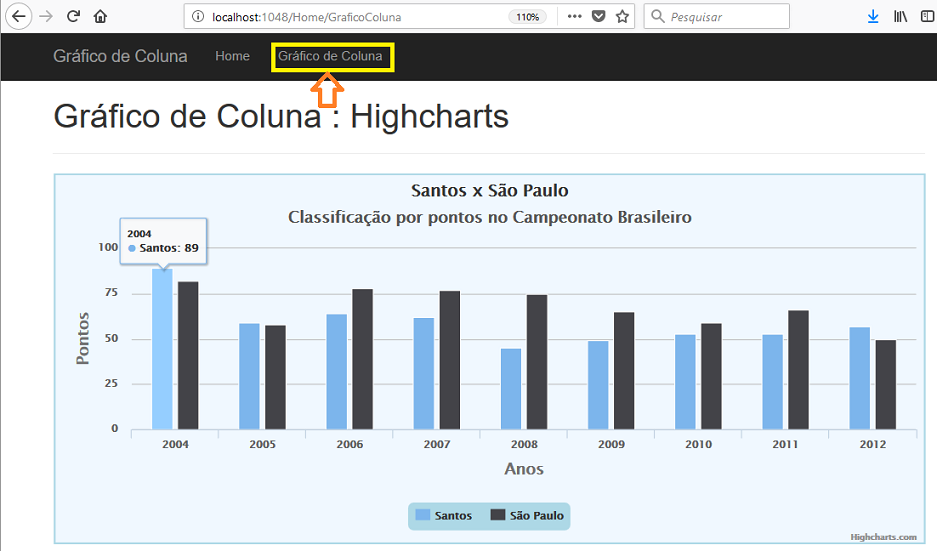Click the Santos 2011 column
Viewport: 937px width, 551px height.
coord(773,382)
